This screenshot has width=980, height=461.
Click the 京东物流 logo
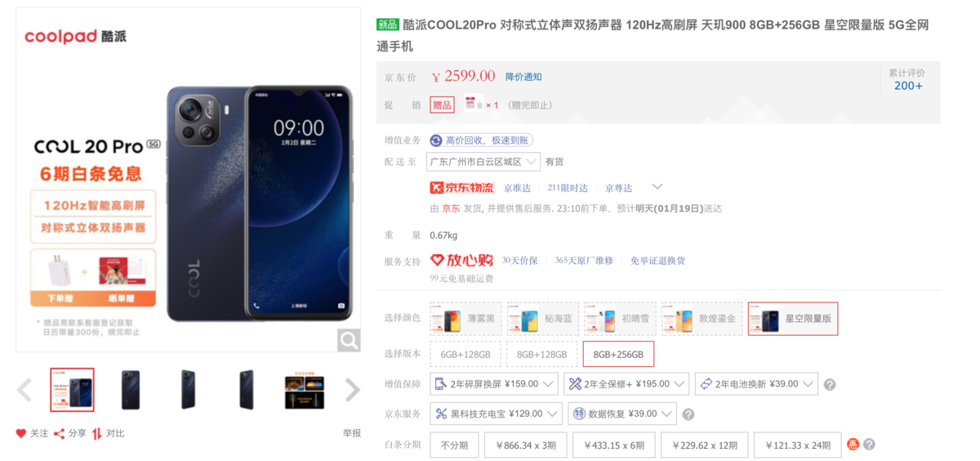462,188
